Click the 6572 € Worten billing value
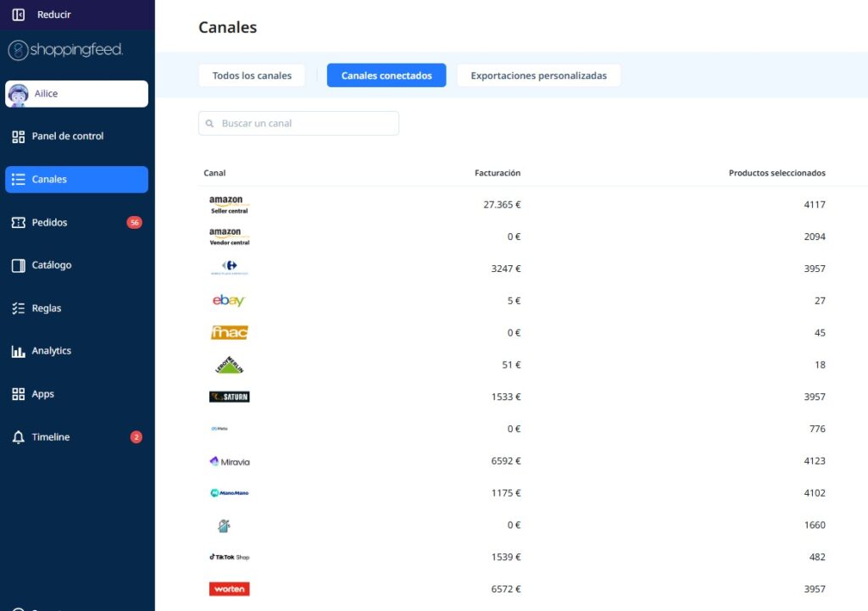Viewport: 868px width, 611px height. click(506, 589)
